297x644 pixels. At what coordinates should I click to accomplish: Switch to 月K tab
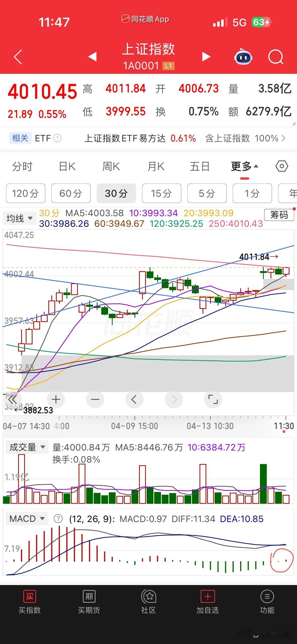coord(156,167)
